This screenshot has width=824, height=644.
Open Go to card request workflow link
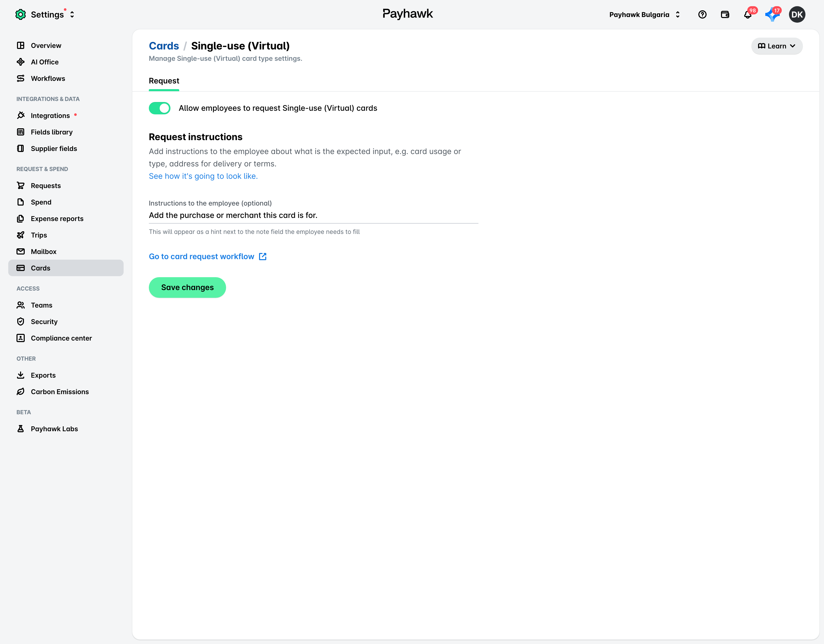tap(201, 256)
